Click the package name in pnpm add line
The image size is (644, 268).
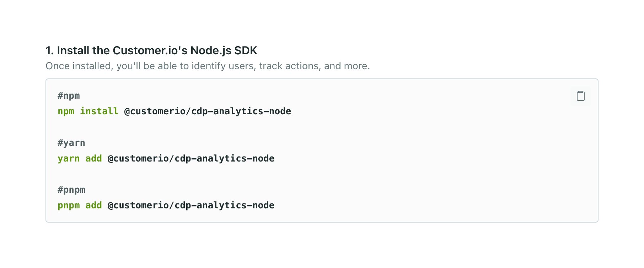[191, 206]
